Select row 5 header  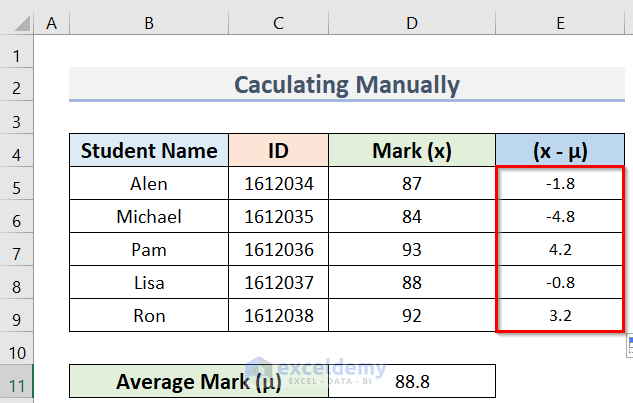click(x=17, y=184)
